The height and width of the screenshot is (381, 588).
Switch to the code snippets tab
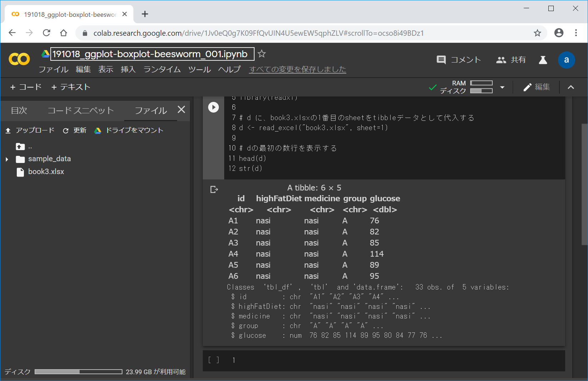pyautogui.click(x=81, y=110)
